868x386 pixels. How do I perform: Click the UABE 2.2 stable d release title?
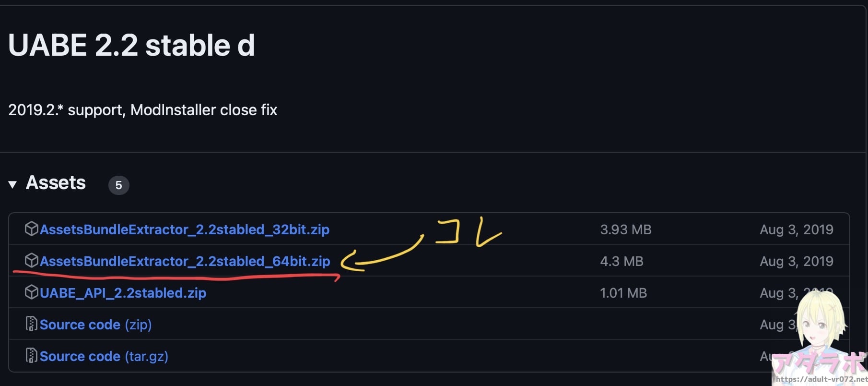point(131,46)
